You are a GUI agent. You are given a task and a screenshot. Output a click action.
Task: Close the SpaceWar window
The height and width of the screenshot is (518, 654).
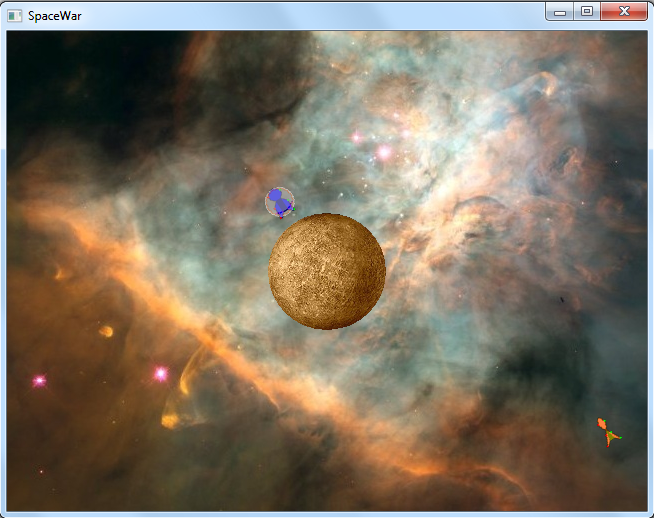tap(624, 11)
